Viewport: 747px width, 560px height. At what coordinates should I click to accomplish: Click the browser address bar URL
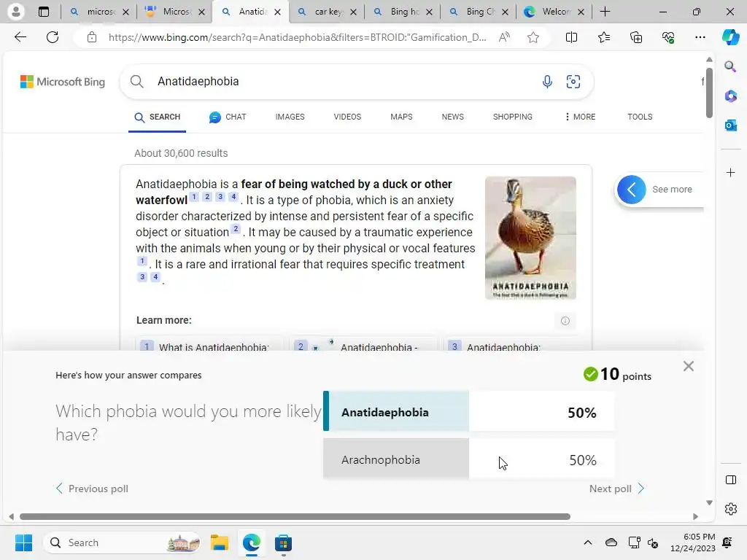298,38
